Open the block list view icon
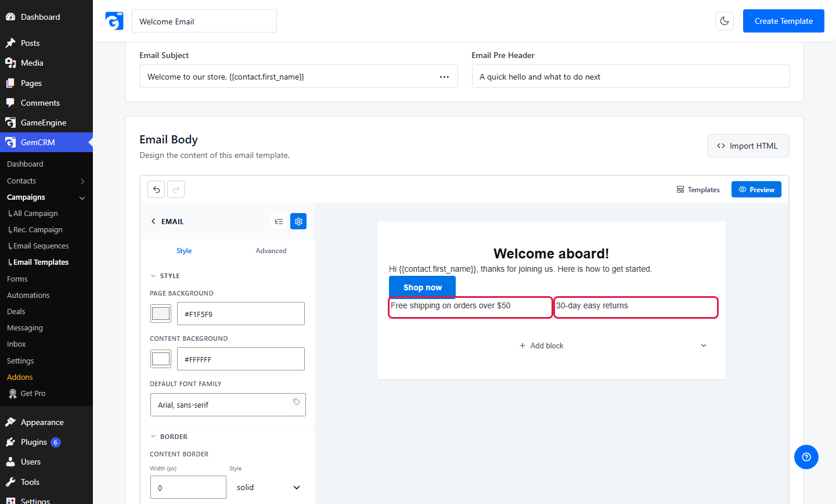 coord(279,221)
